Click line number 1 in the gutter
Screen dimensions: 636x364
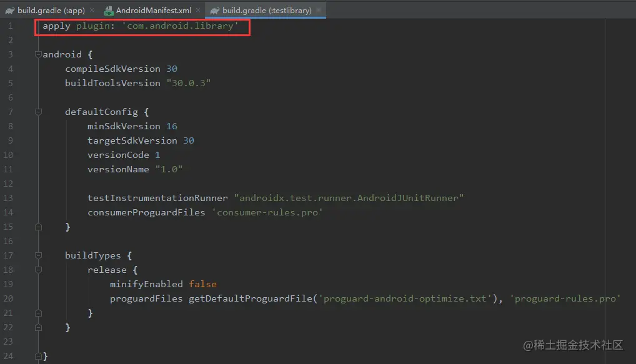(10, 26)
